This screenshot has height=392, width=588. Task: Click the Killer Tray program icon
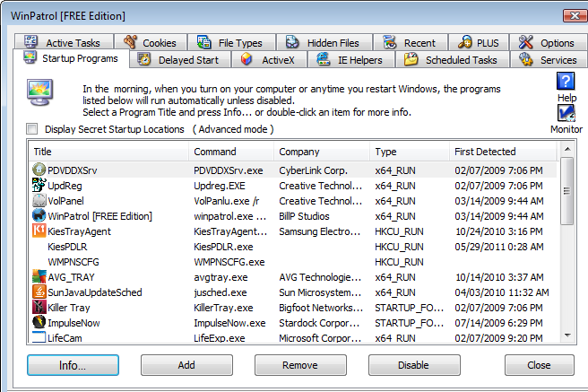pos(39,307)
